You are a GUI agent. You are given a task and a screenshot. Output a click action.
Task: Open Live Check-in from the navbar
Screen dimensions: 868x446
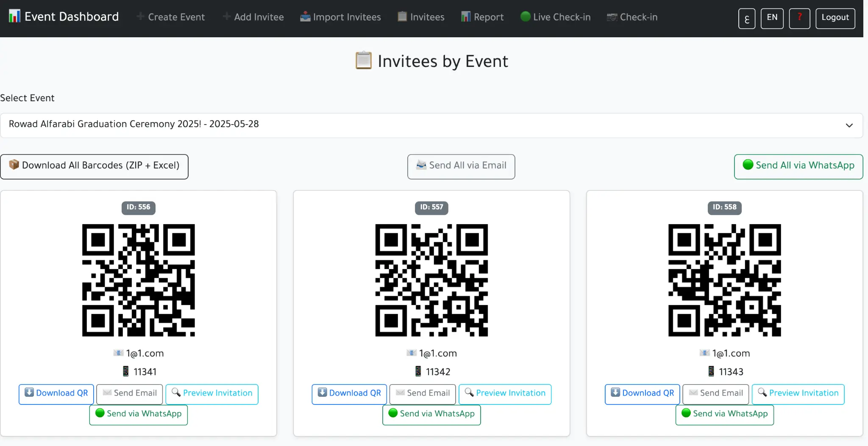click(x=555, y=17)
